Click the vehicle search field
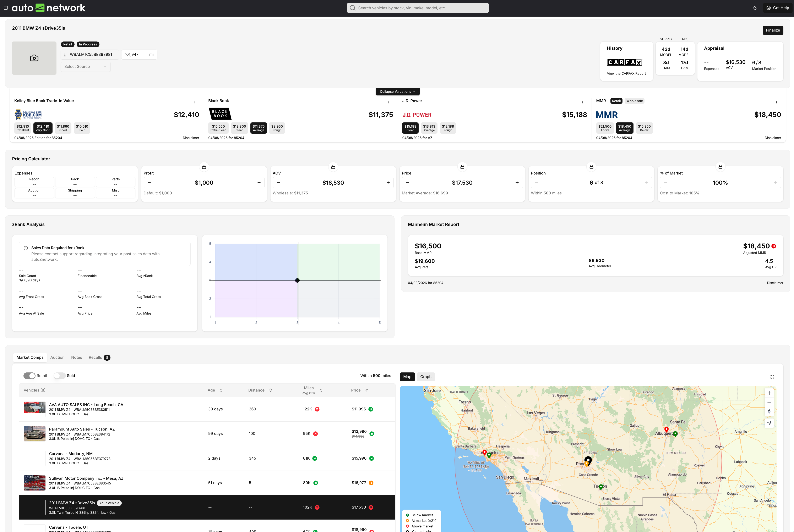 tap(418, 8)
